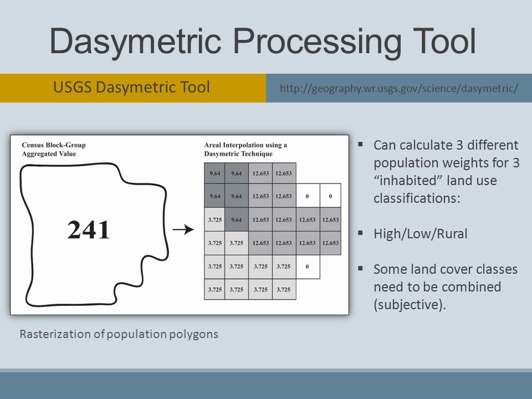Select the 'Areal Interpolation using a Dasymetric Technique' label

245,149
